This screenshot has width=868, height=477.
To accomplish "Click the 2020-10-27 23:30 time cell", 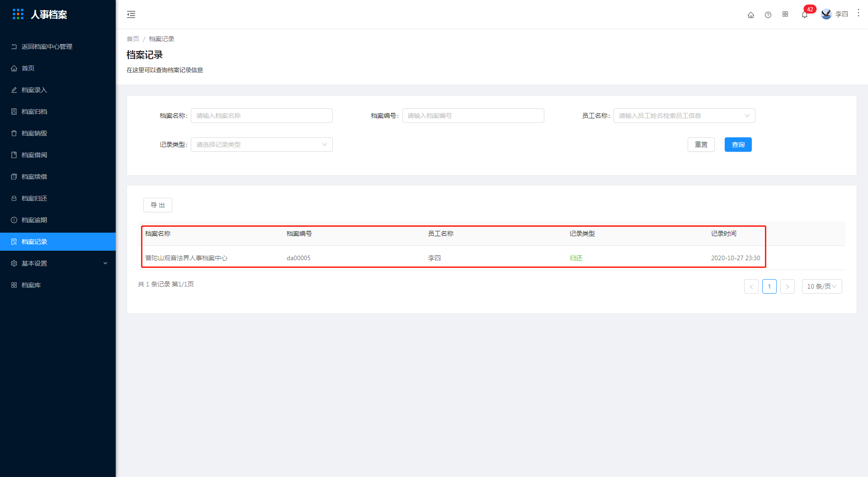I will tap(736, 258).
